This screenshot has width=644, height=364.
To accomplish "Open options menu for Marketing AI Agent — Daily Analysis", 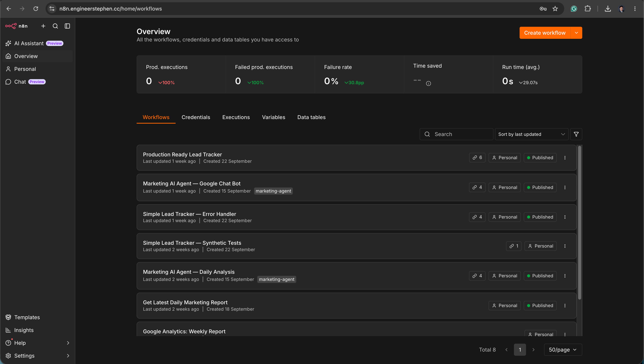I will (x=565, y=276).
